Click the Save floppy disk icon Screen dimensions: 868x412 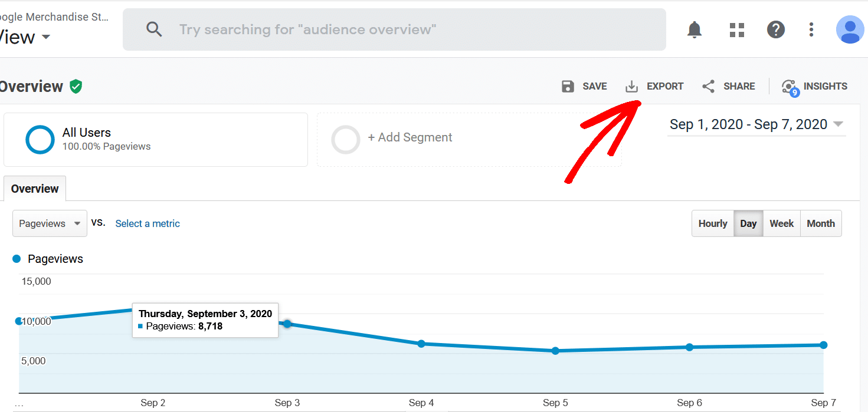(568, 87)
